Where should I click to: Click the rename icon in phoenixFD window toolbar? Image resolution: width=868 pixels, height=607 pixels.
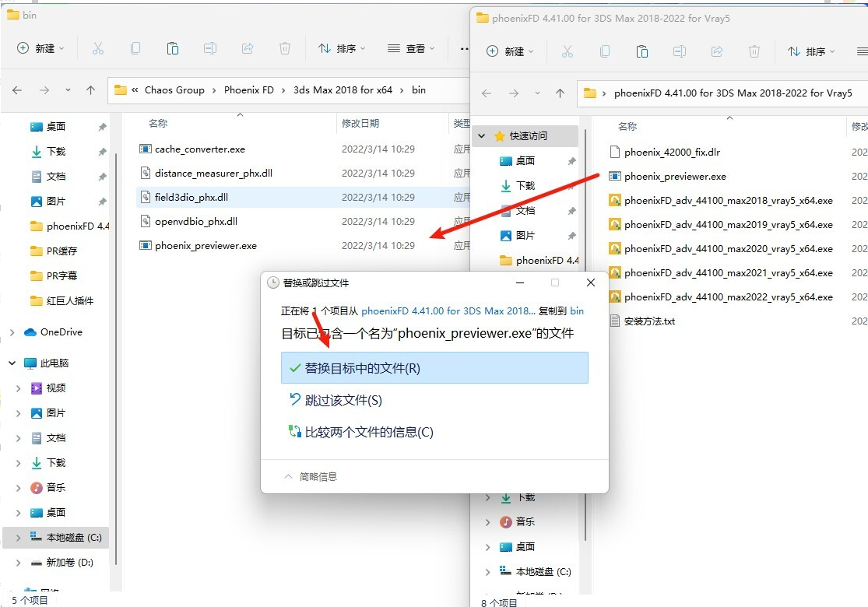[x=680, y=51]
